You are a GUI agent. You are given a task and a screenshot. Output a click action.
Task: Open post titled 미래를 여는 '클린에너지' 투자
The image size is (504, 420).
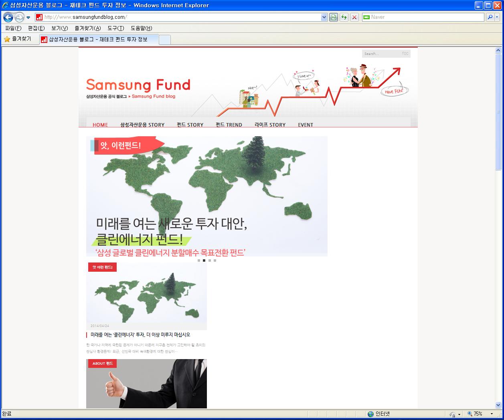coord(140,335)
